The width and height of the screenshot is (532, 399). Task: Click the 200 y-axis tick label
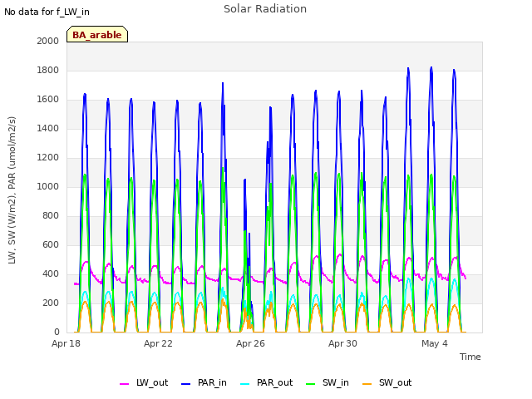pos(51,303)
